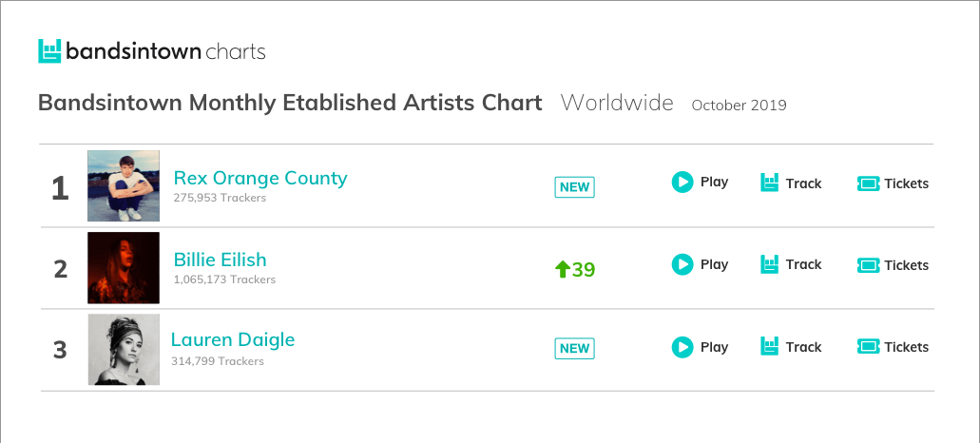Track Lauren Daigle icon
The width and height of the screenshot is (980, 443).
coord(769,346)
